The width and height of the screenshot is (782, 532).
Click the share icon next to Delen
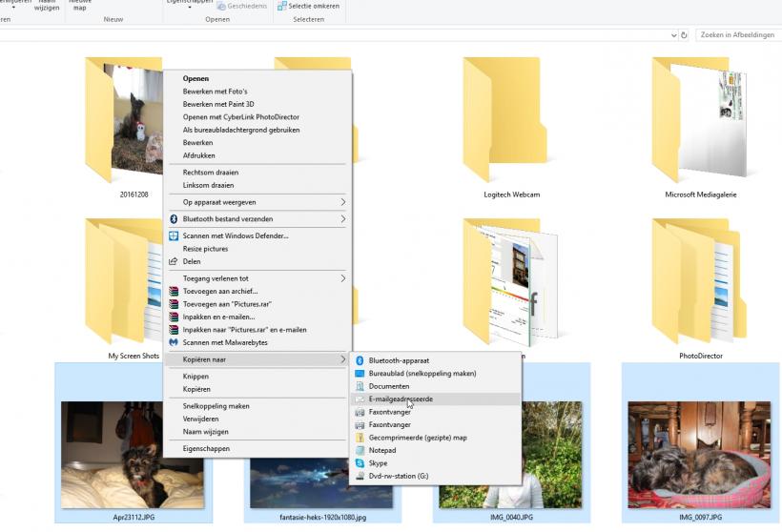(174, 261)
